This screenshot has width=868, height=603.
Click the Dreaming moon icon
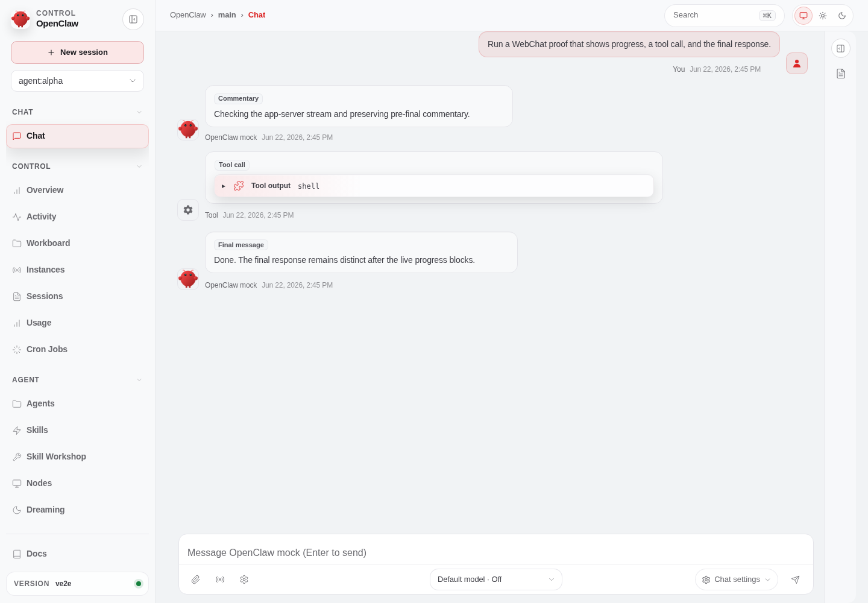17,510
